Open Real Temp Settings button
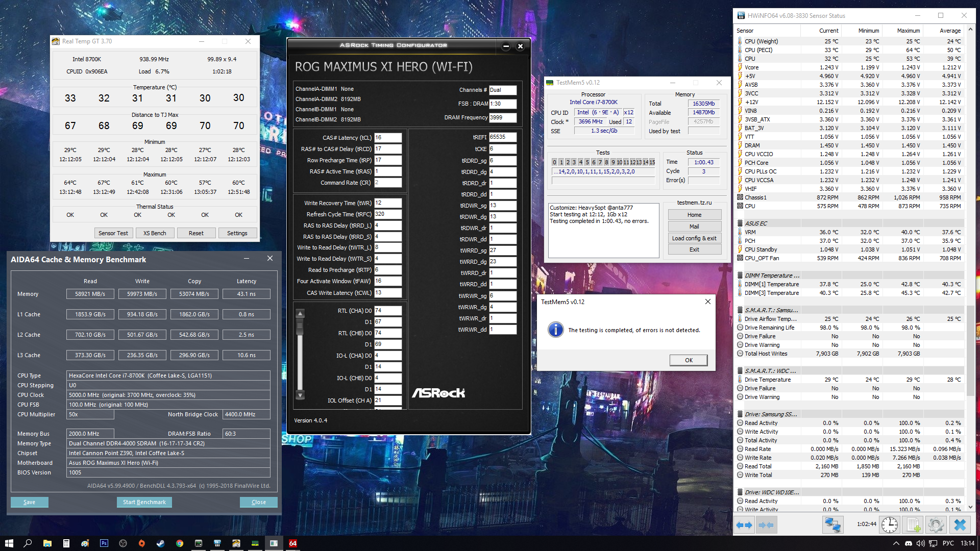Screen dimensions: 980x551 pos(237,233)
